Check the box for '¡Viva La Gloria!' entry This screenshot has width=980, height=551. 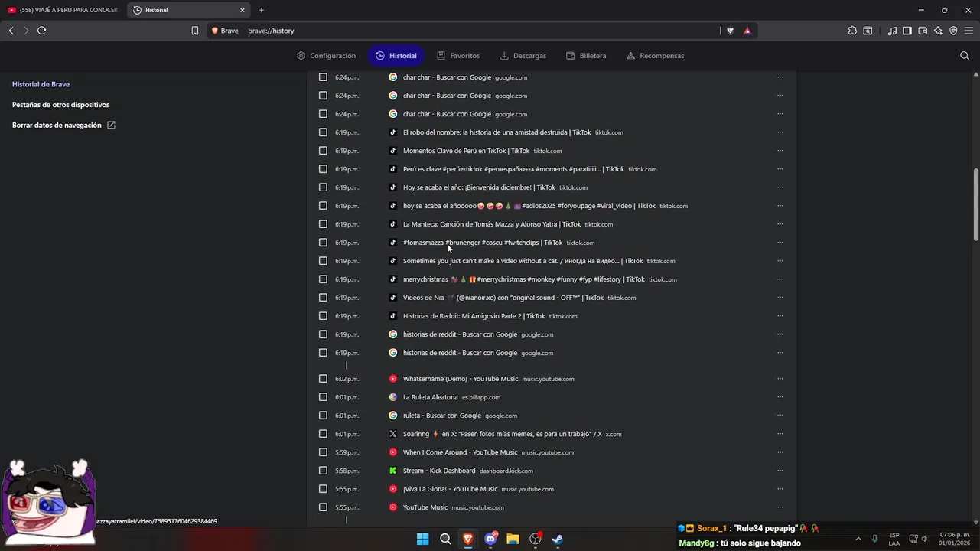tap(323, 489)
